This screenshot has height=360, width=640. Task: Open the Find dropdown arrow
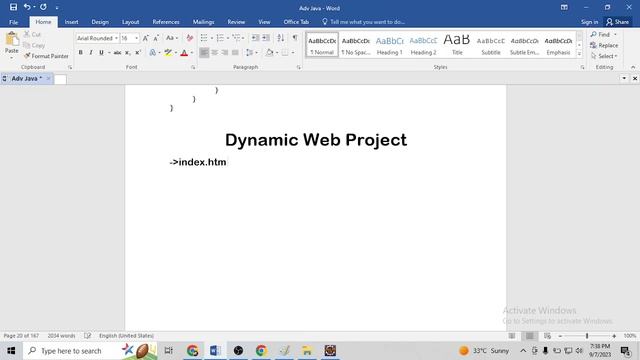(x=616, y=34)
